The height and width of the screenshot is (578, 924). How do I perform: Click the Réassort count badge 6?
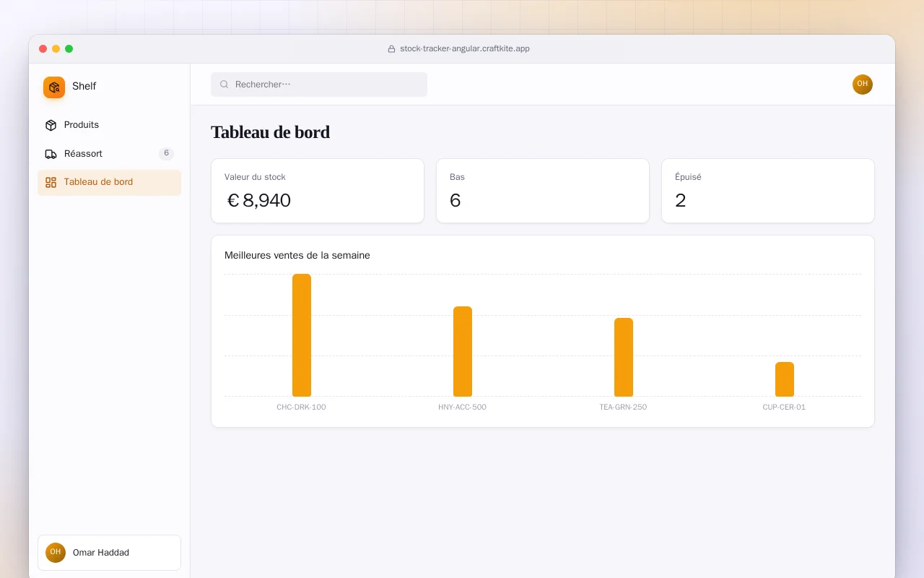pos(166,153)
